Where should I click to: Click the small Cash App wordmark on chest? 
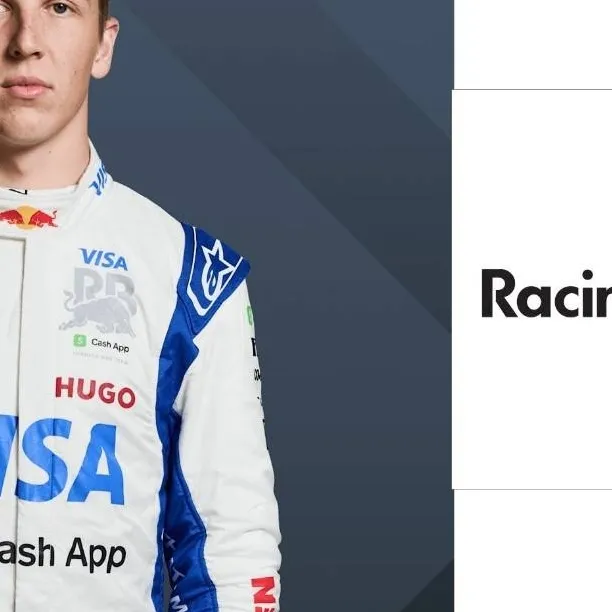coord(110,344)
